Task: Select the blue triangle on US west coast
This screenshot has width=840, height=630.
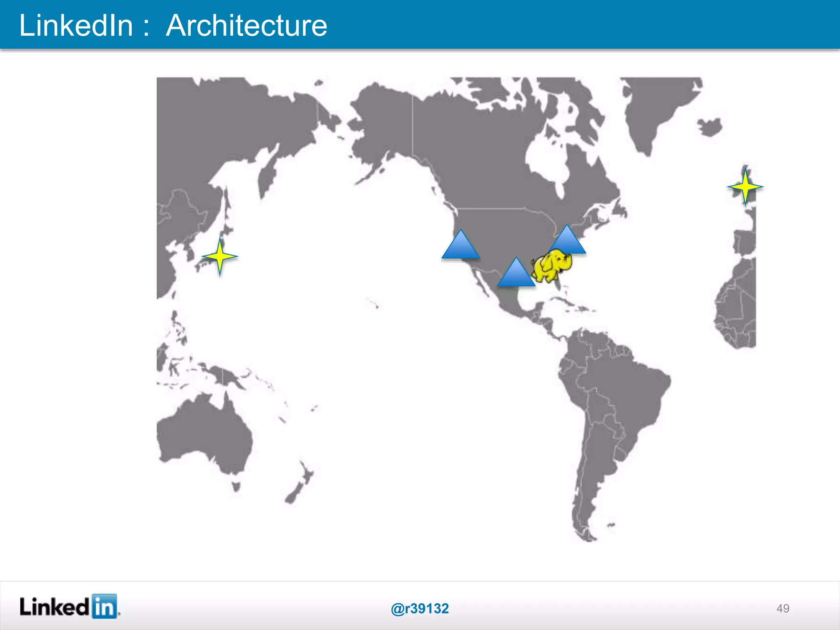Action: pyautogui.click(x=461, y=244)
